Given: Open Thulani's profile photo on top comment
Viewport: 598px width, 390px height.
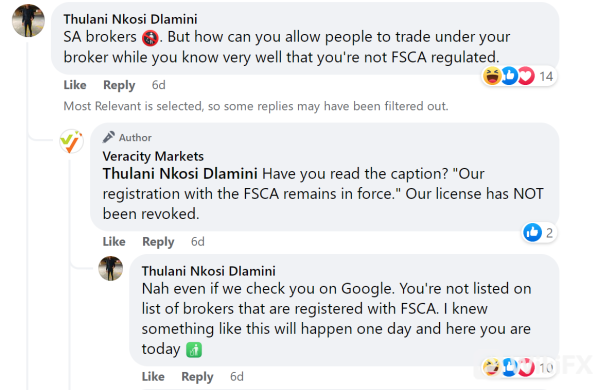Looking at the screenshot, I should [x=28, y=21].
